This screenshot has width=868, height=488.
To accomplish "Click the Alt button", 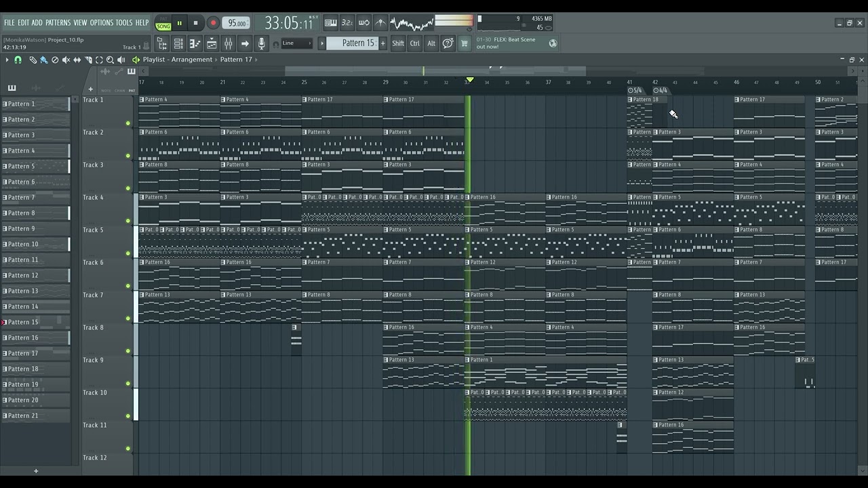I will pos(431,43).
